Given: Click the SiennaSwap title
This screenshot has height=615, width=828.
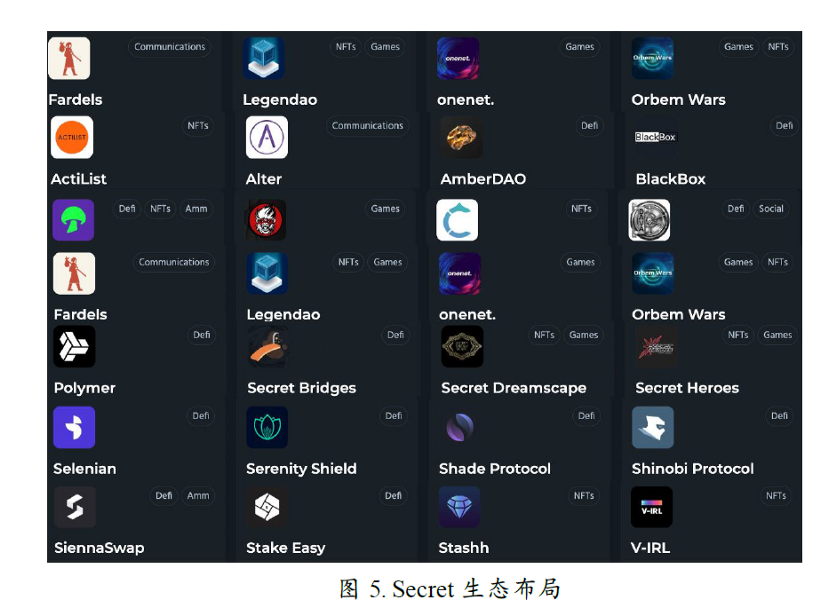Looking at the screenshot, I should coord(99,548).
